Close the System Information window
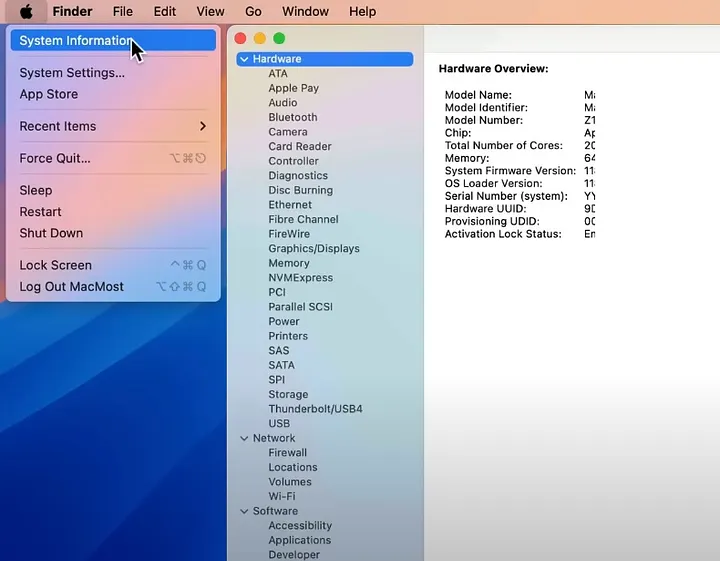The width and height of the screenshot is (720, 561). coord(240,38)
